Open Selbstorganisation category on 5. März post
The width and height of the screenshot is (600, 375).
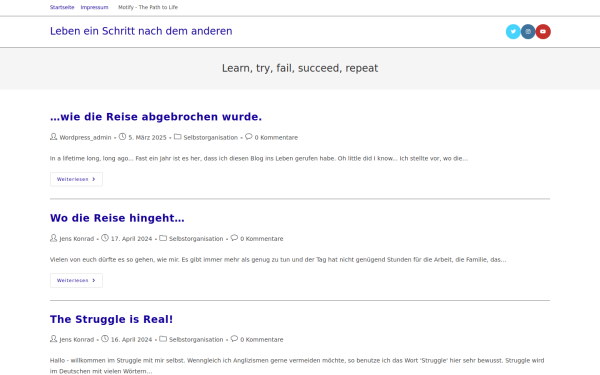coord(210,137)
